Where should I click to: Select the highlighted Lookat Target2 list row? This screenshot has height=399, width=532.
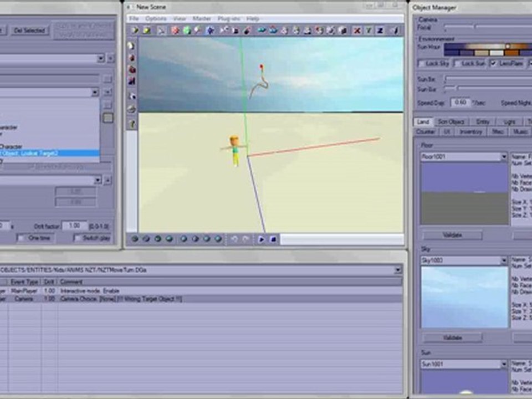pos(49,154)
